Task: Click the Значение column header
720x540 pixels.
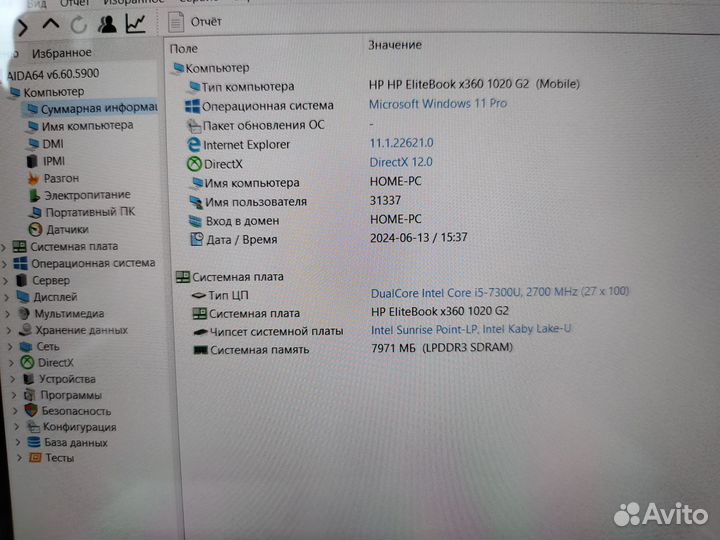Action: click(x=395, y=45)
